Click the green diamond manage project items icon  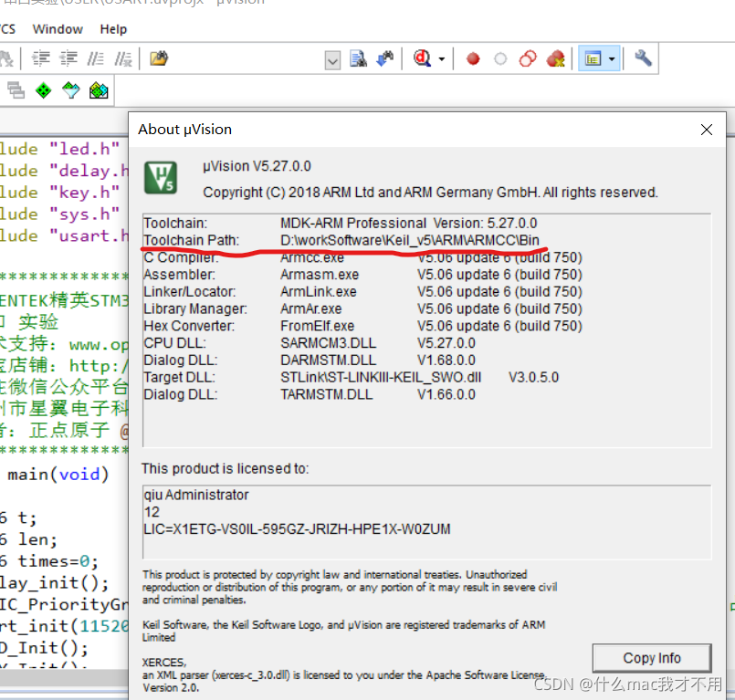(x=44, y=90)
